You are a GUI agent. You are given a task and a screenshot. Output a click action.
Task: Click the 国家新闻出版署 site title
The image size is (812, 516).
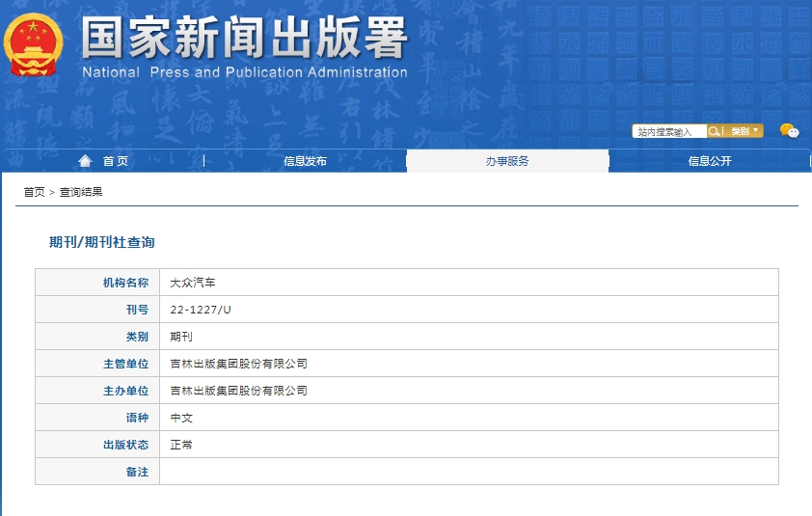[x=245, y=39]
